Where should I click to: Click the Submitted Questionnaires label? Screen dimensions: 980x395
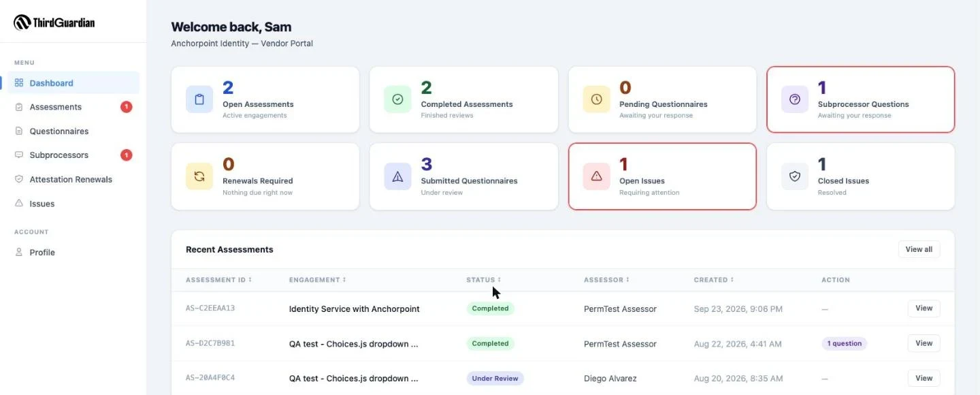coord(470,181)
